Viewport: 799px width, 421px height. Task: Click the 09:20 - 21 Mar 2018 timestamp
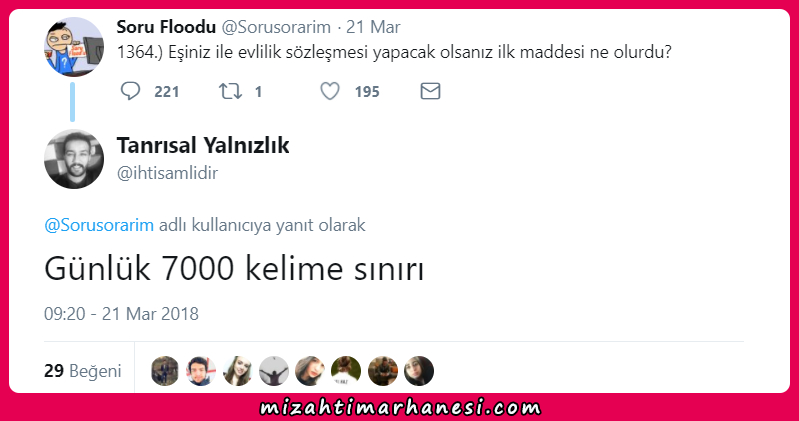[121, 313]
